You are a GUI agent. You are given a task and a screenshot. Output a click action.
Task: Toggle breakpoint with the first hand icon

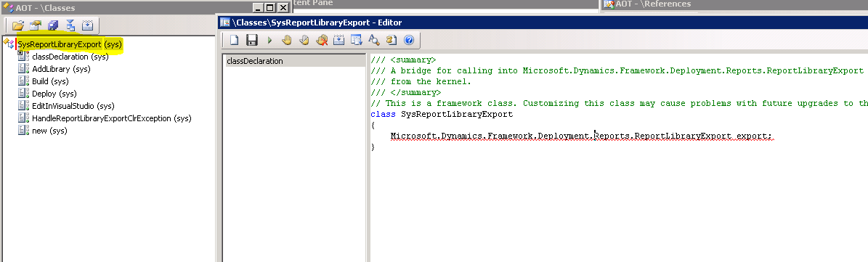(287, 40)
